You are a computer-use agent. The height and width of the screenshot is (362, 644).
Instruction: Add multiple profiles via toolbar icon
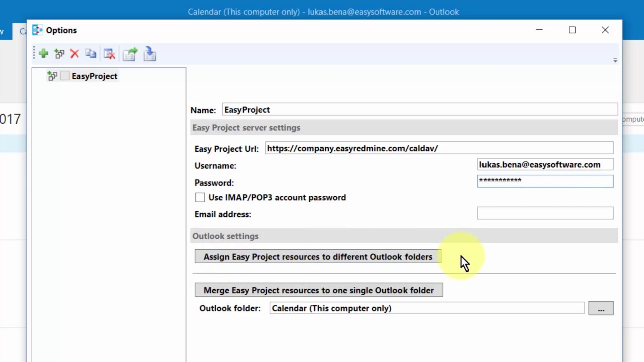(x=59, y=54)
